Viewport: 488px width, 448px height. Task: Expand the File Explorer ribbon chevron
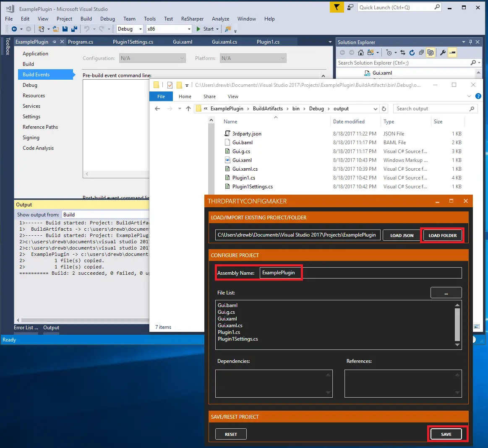tap(469, 96)
